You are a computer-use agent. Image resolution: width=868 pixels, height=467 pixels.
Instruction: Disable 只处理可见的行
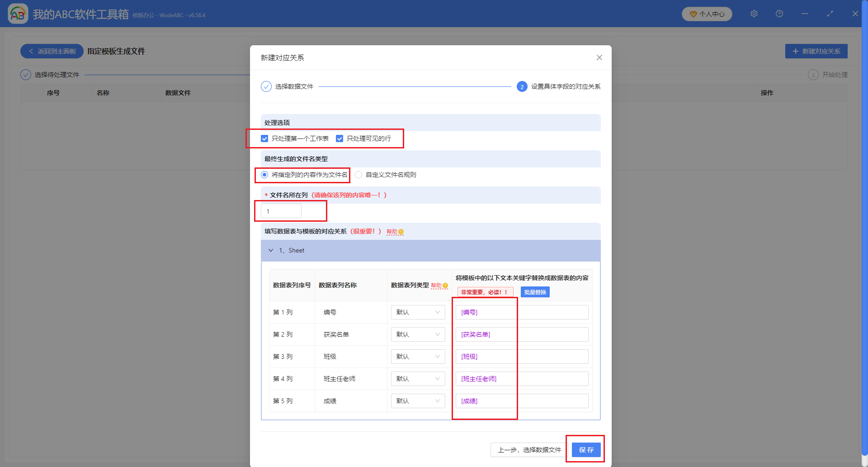340,138
